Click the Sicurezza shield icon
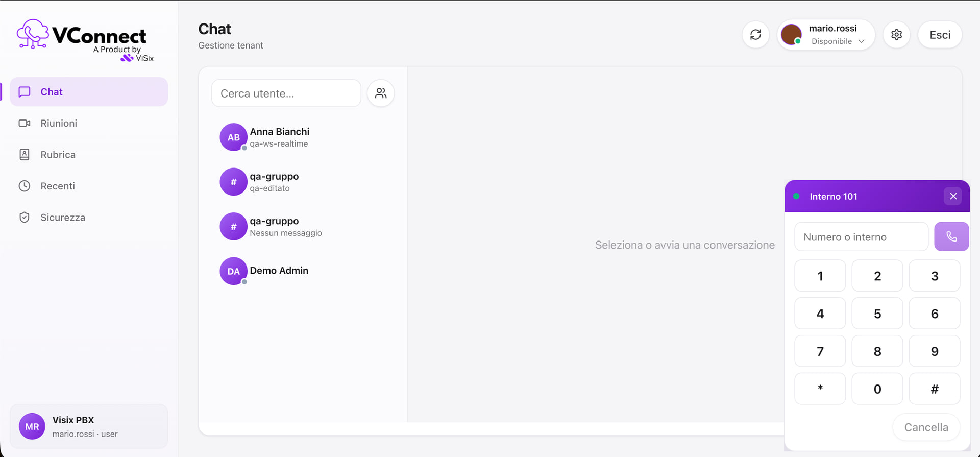Image resolution: width=980 pixels, height=457 pixels. point(24,218)
